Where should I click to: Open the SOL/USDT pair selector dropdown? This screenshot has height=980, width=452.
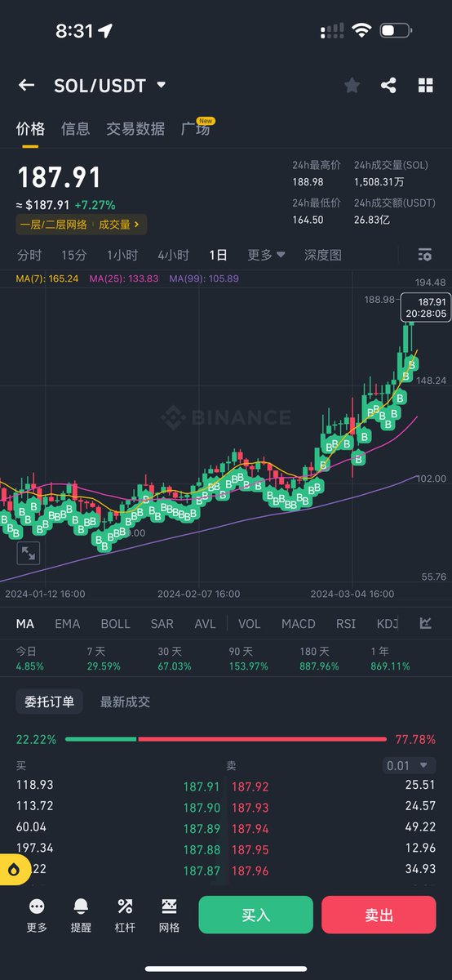click(110, 85)
